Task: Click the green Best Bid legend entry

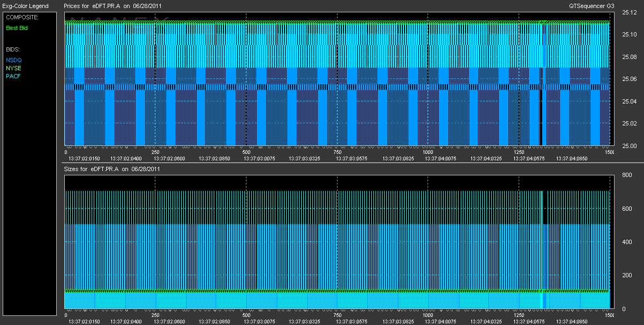Action: [x=17, y=28]
